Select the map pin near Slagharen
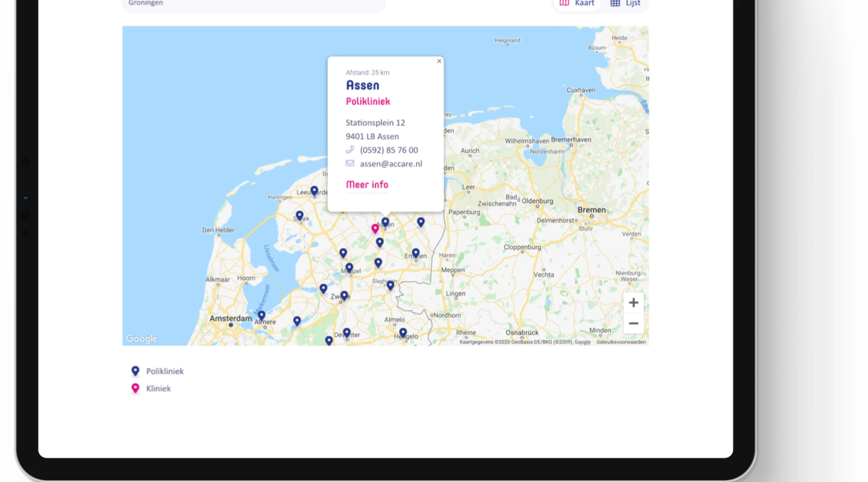868x482 pixels. (x=390, y=285)
